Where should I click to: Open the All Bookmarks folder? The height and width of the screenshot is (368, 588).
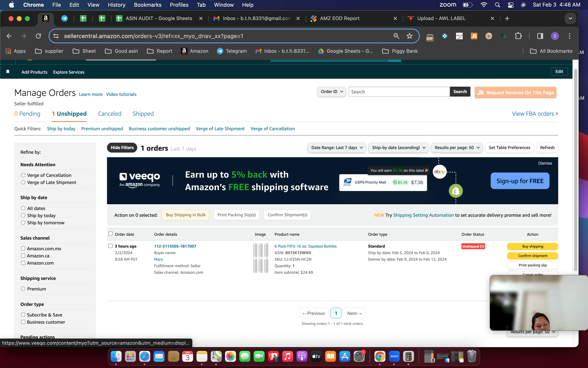[551, 51]
